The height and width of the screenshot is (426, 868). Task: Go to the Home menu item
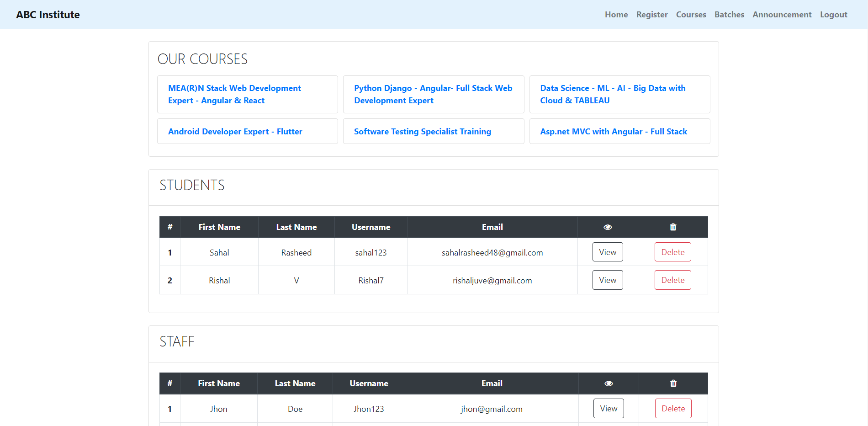[x=616, y=15]
